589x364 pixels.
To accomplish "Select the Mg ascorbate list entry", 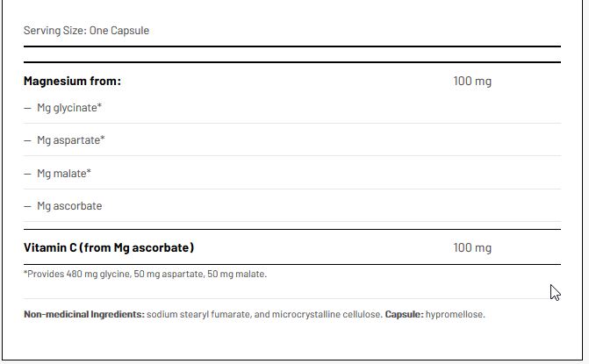I will (x=69, y=206).
